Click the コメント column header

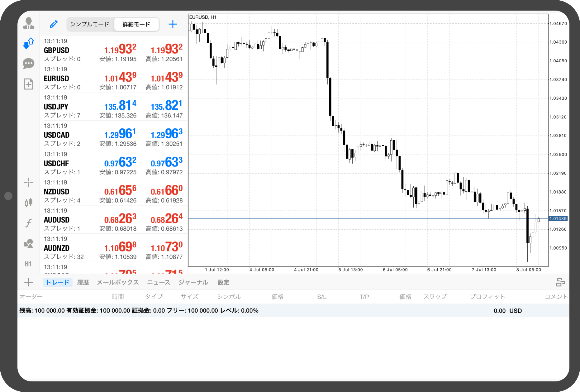click(x=556, y=297)
